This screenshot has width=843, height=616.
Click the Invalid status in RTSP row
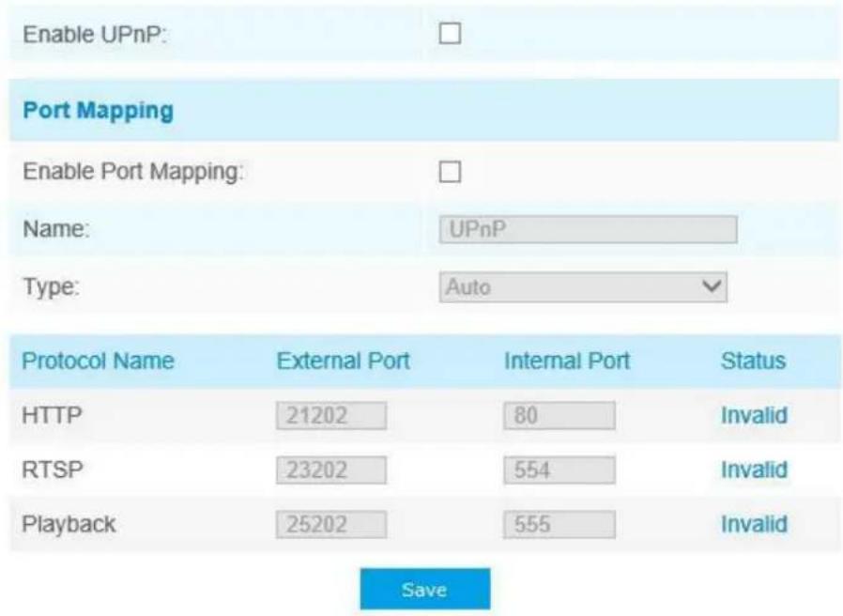754,470
